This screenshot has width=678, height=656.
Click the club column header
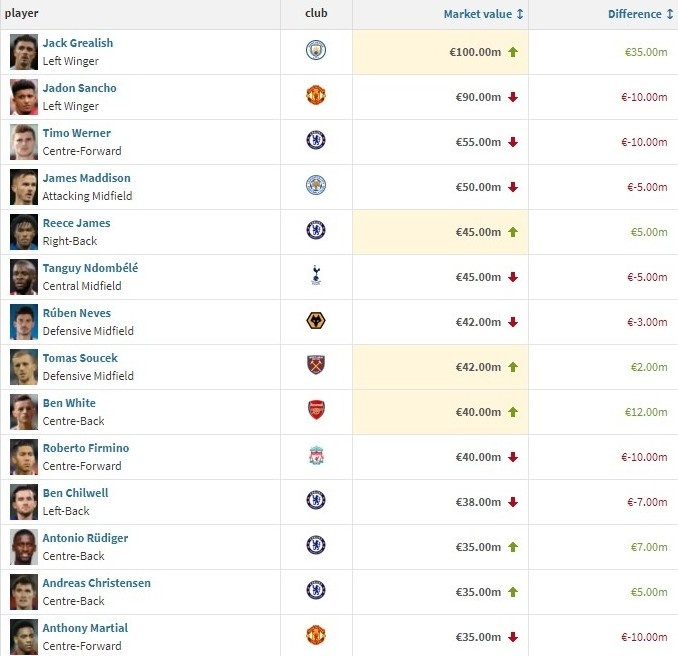(x=316, y=14)
